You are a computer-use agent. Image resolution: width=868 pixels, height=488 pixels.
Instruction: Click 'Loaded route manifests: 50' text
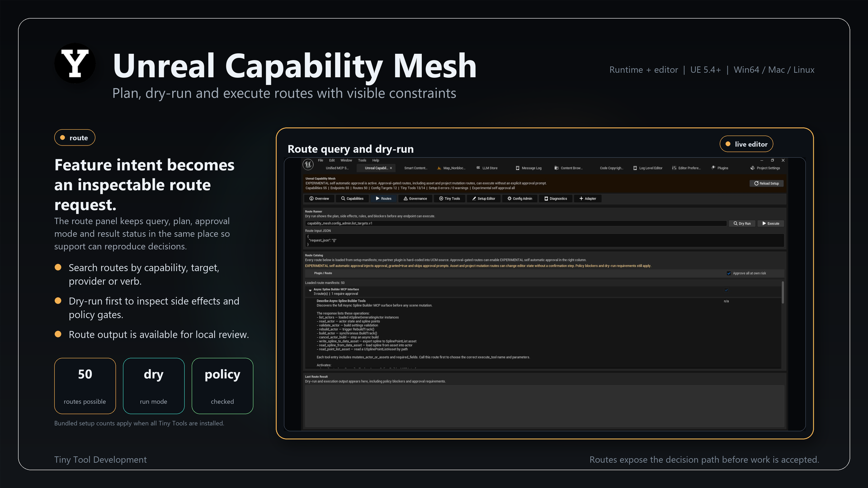click(x=325, y=283)
